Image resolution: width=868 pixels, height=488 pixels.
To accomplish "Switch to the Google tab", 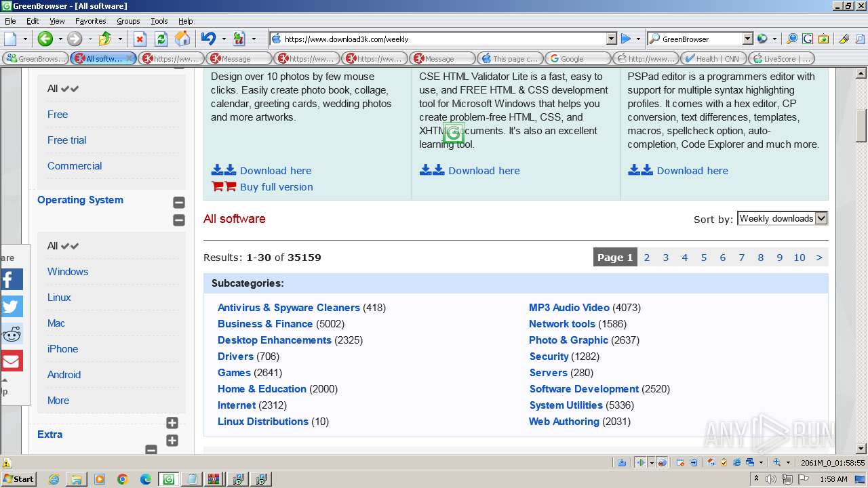I will (x=577, y=58).
